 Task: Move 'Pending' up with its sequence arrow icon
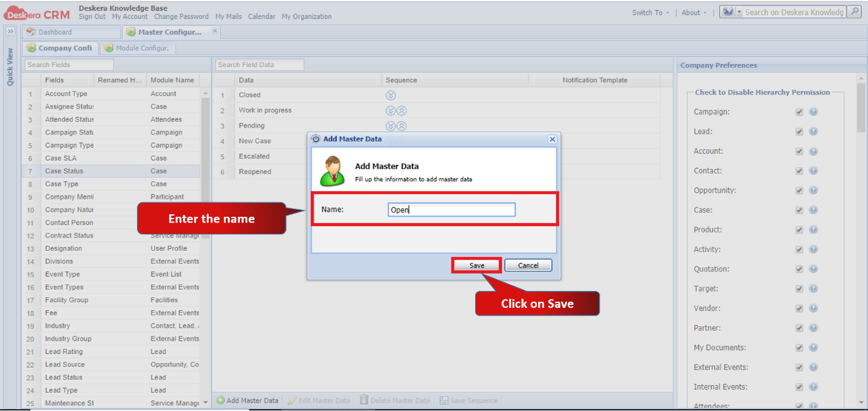tap(400, 125)
